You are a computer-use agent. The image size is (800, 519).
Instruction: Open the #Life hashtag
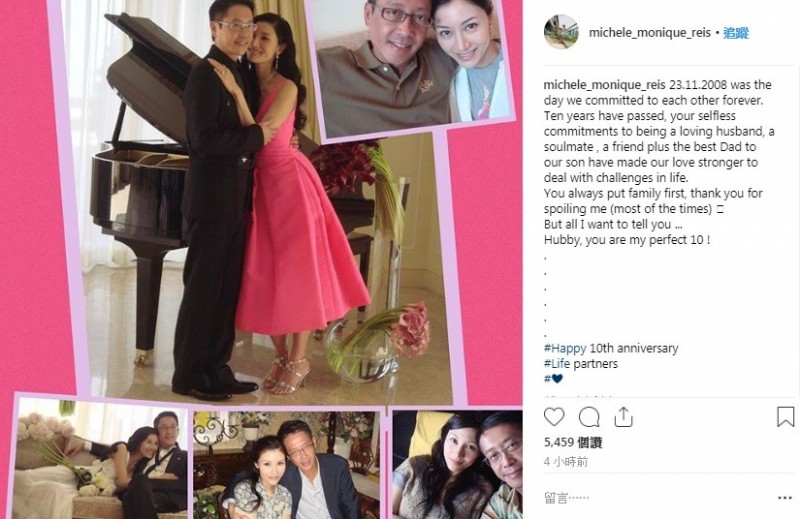coord(557,364)
